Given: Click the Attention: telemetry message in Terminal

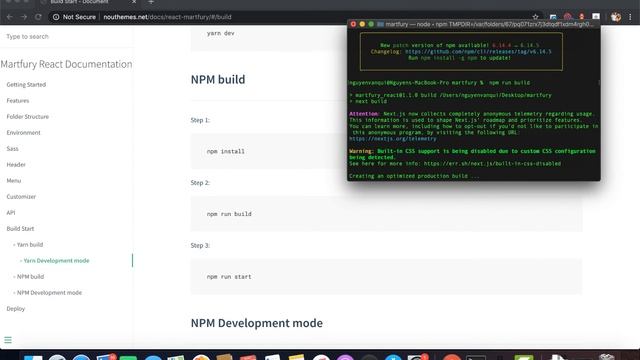Looking at the screenshot, I should point(473,126).
